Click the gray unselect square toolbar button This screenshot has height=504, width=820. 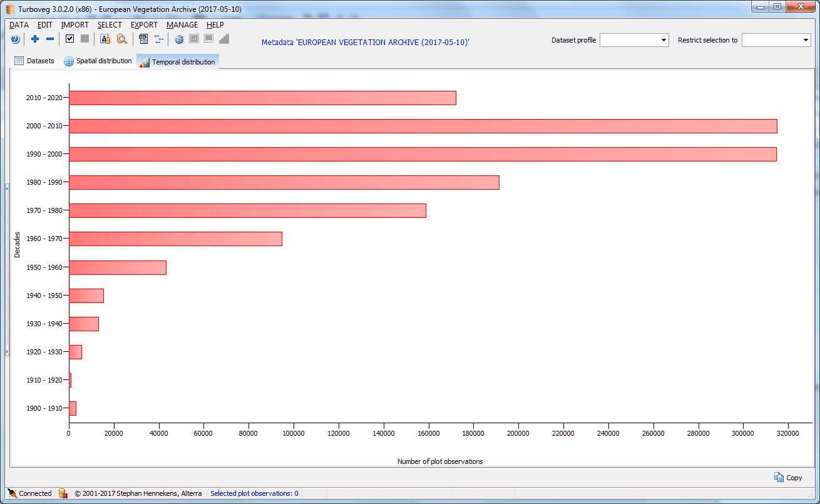(85, 39)
